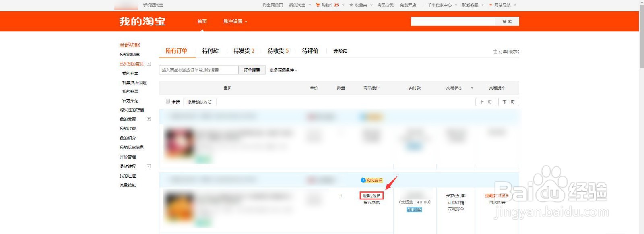The width and height of the screenshot is (644, 234).
Task: Click the 上一页 pagination button
Action: [486, 102]
